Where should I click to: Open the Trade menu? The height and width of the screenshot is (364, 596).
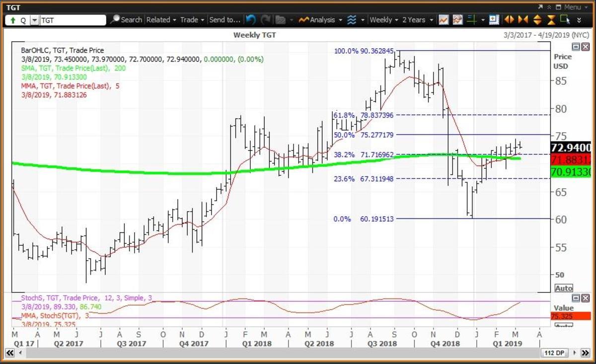192,20
